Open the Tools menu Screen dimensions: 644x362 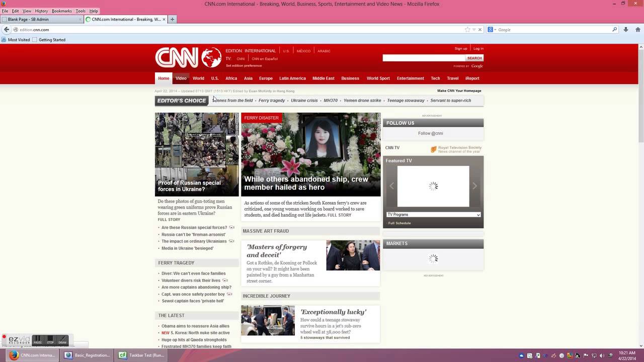coord(80,11)
